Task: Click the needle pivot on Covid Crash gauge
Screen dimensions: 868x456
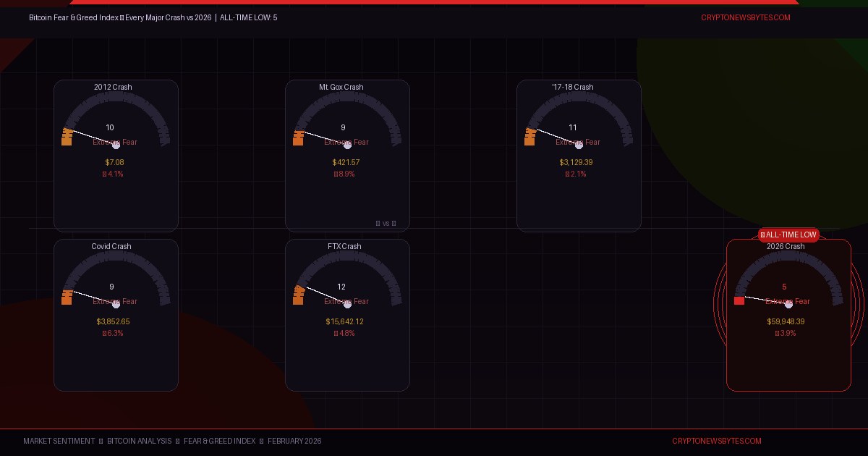Action: coord(116,304)
